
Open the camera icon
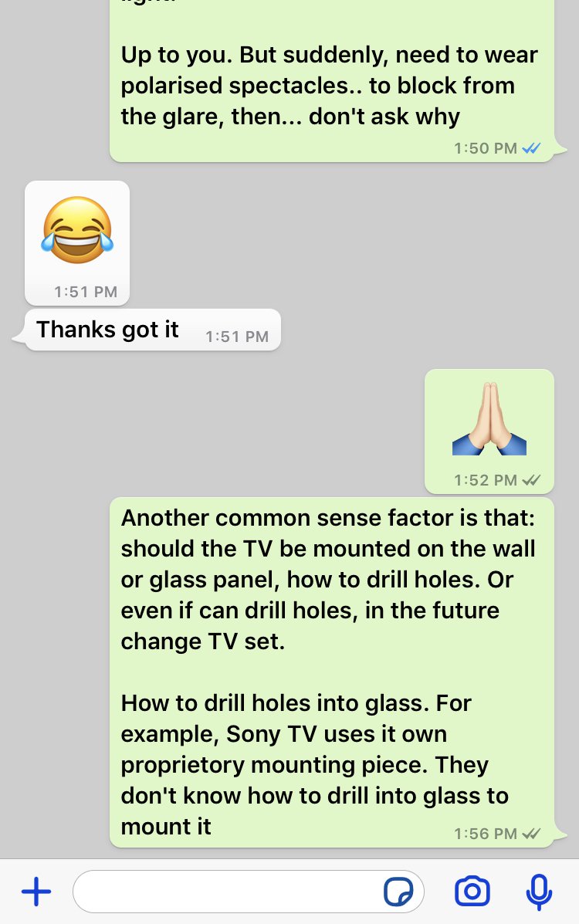tap(472, 891)
